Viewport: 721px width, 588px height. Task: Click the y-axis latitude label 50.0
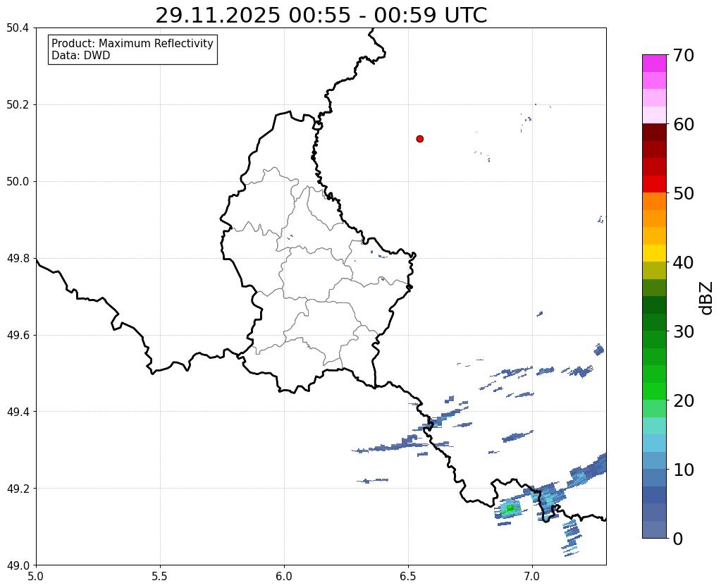tap(18, 181)
